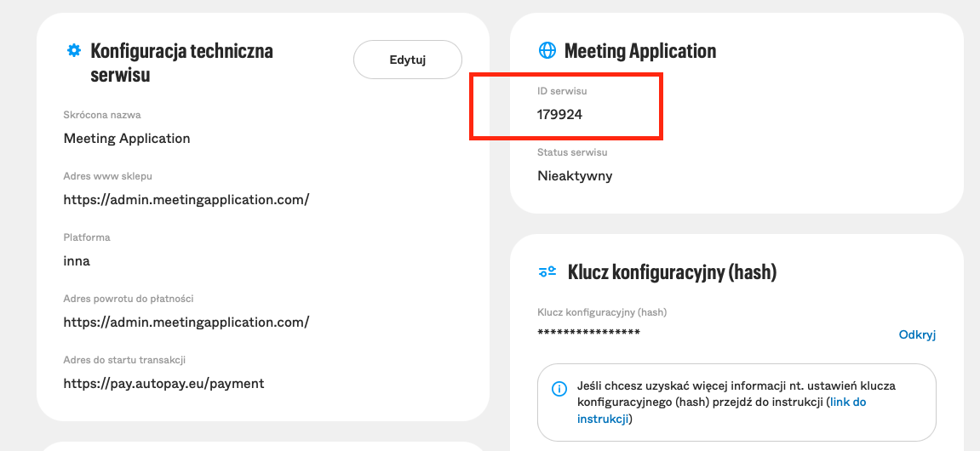This screenshot has height=451, width=980.
Task: Click the Meeting Application card heading
Action: point(640,50)
